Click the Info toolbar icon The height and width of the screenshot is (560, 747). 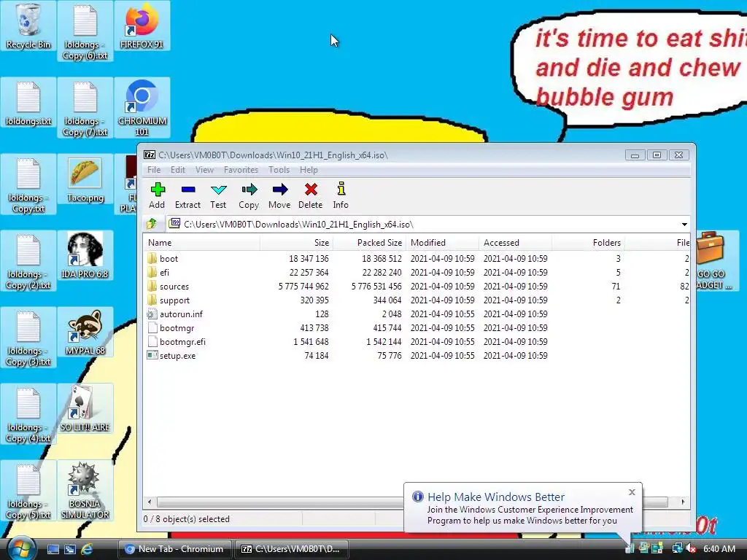click(x=341, y=189)
